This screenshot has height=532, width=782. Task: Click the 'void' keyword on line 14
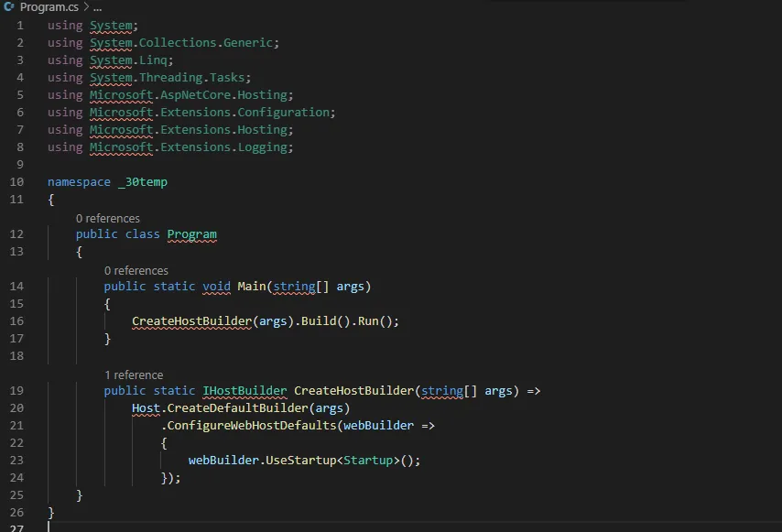tap(216, 287)
